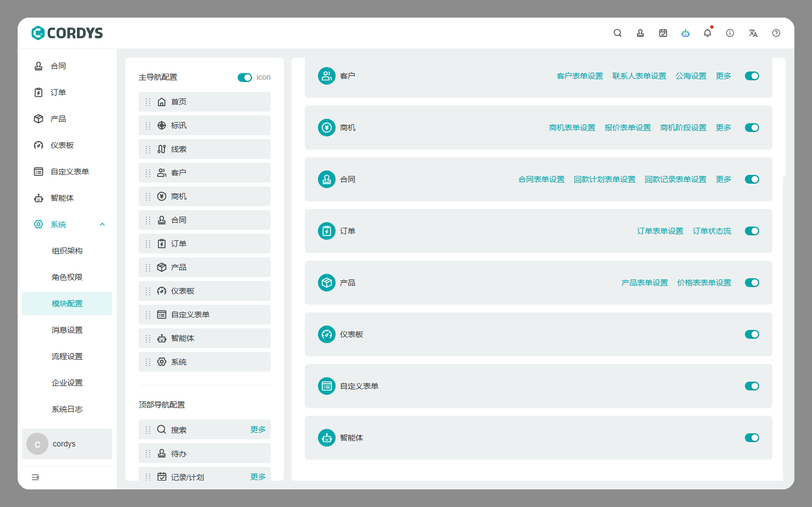Viewport: 812px width, 507px height.
Task: Disable the 合同 module switch
Action: [x=752, y=179]
